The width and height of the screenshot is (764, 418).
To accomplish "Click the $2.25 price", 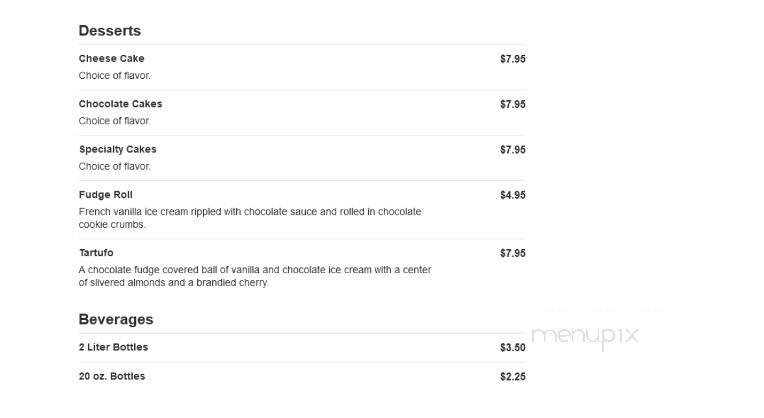I will click(x=512, y=377).
